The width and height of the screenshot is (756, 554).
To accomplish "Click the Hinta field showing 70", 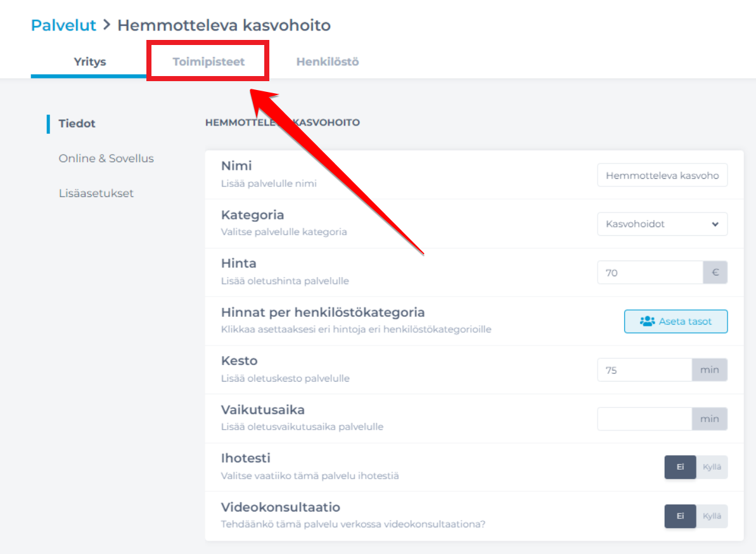I will coord(650,273).
